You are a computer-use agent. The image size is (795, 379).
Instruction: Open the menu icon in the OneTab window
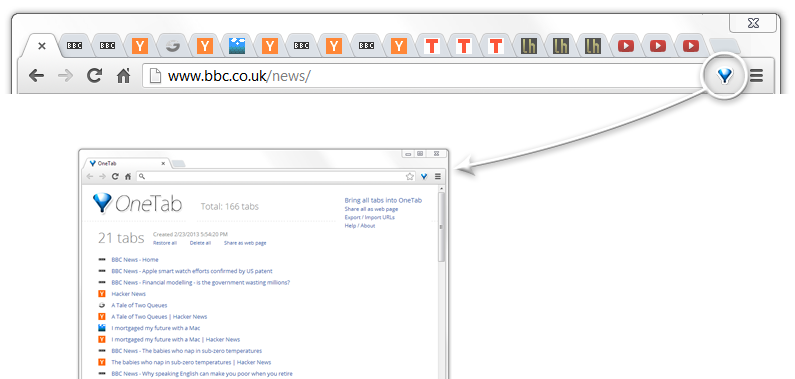438,176
